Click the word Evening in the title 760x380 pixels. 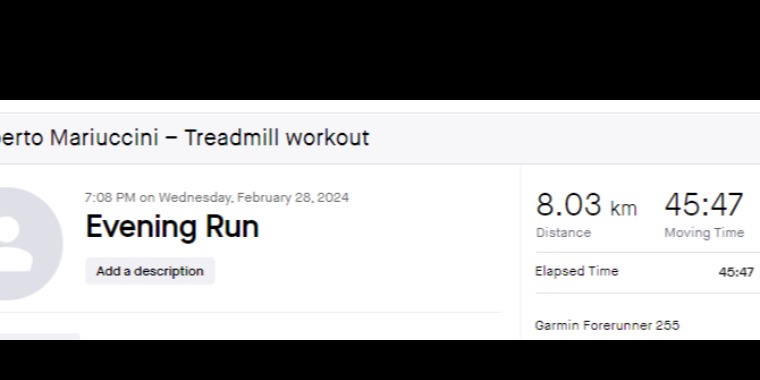coord(142,227)
